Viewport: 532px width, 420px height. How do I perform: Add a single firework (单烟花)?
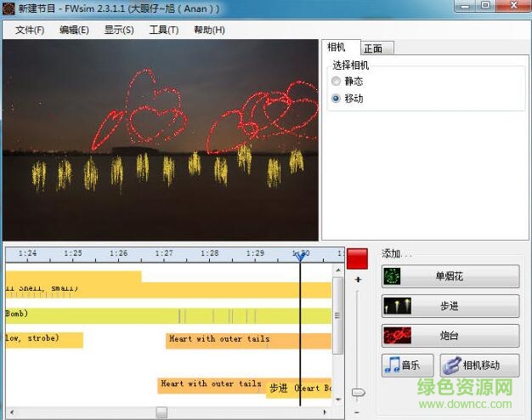tap(450, 276)
